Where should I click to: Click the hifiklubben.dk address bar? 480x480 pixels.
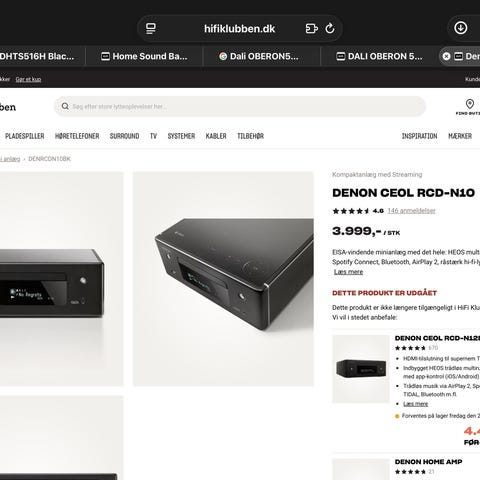[239, 28]
